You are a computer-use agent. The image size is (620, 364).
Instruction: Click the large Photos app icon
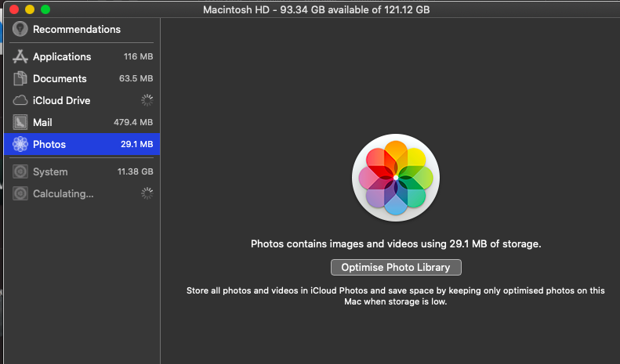[396, 178]
